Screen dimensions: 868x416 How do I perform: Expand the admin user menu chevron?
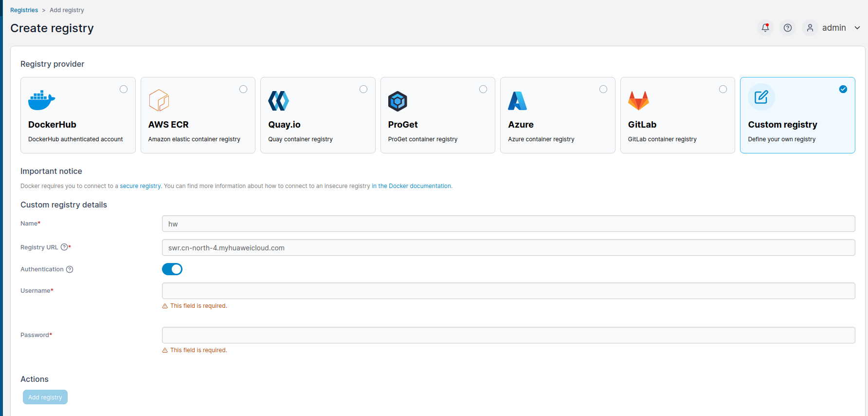(857, 28)
